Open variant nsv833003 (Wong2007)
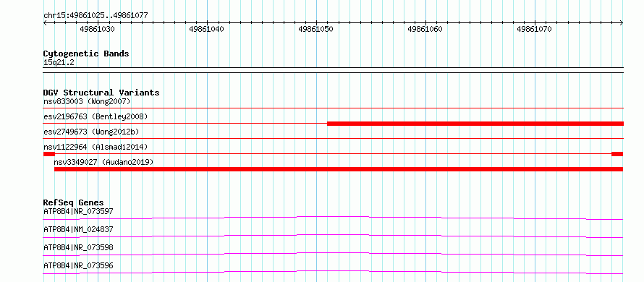The image size is (644, 282). (87, 101)
